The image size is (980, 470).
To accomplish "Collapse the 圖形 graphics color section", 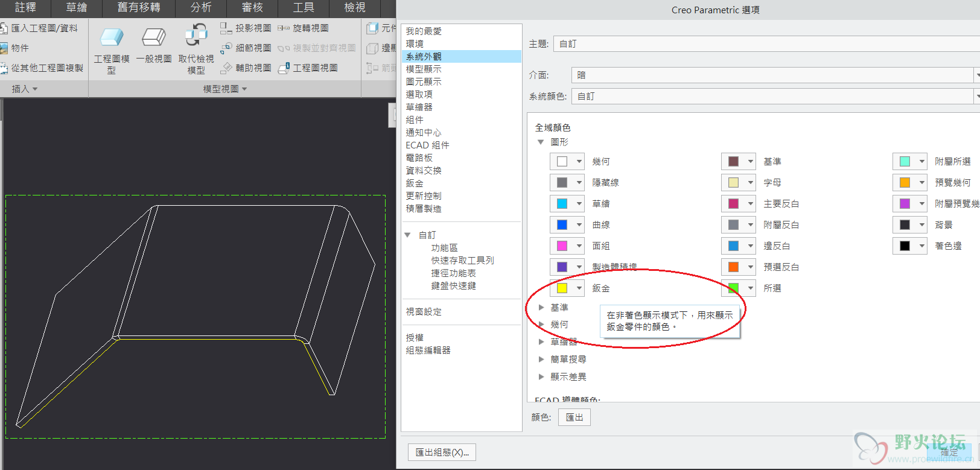I will 541,142.
